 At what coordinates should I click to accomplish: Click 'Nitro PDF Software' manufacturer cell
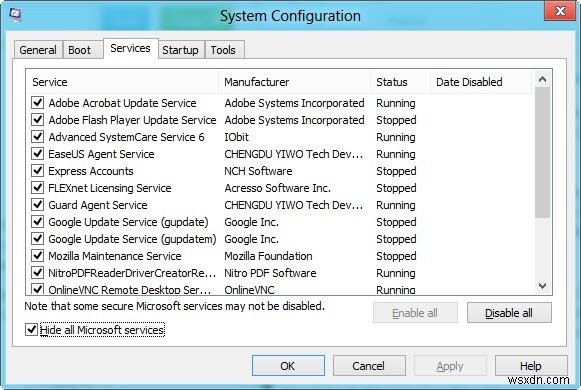tap(270, 273)
